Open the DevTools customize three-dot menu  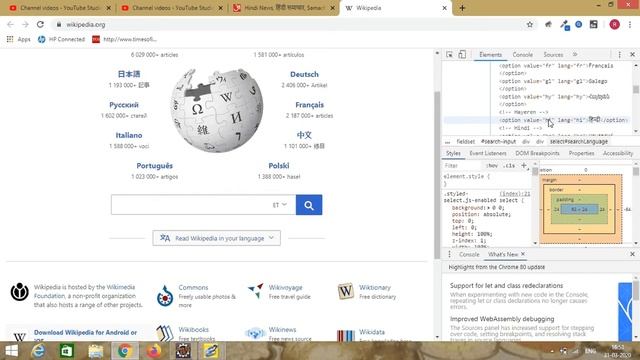[x=619, y=55]
